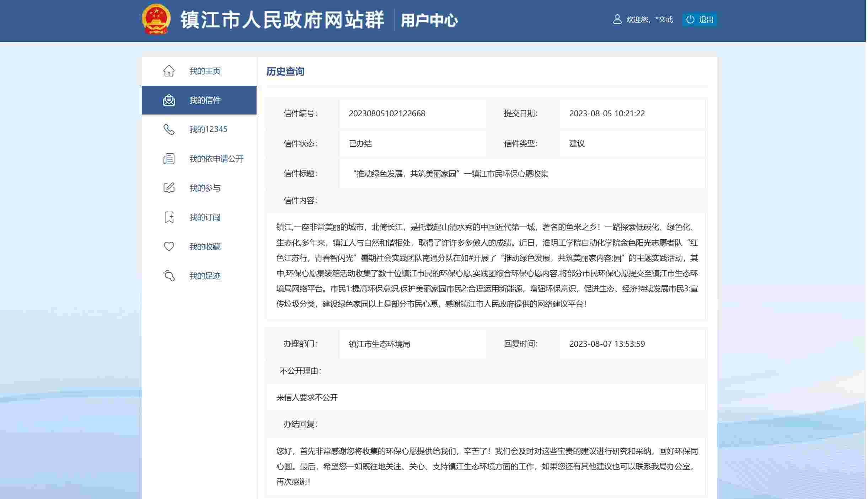Select the bookmark icon for 我的订阅

coord(169,217)
